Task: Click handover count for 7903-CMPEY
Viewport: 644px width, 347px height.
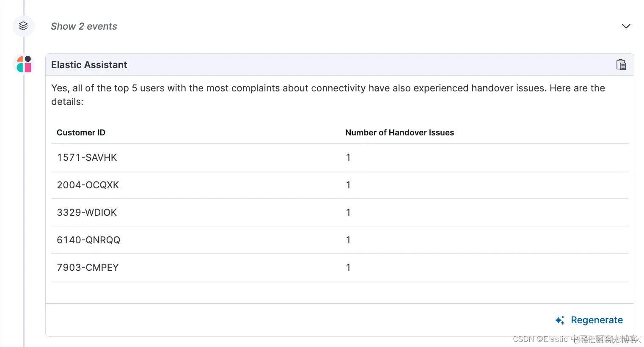Action: click(348, 267)
